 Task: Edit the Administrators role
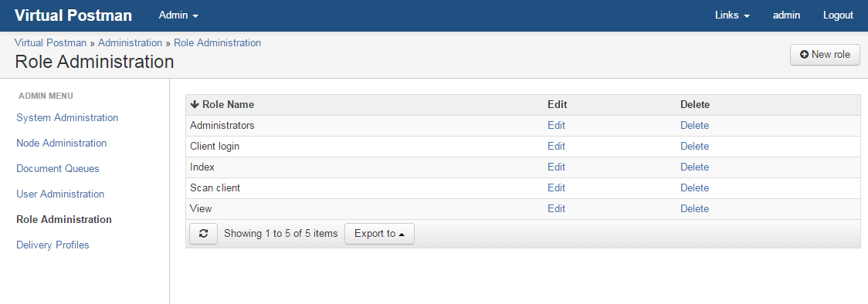(556, 126)
